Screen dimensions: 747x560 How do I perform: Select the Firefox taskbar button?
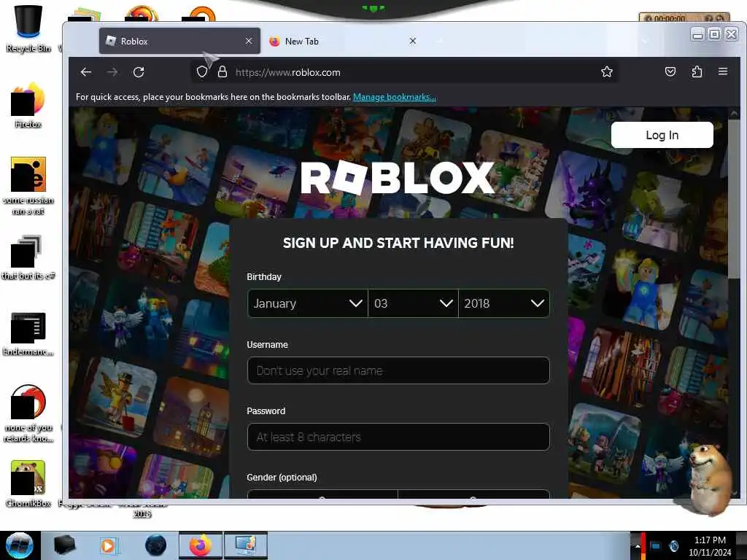click(201, 545)
